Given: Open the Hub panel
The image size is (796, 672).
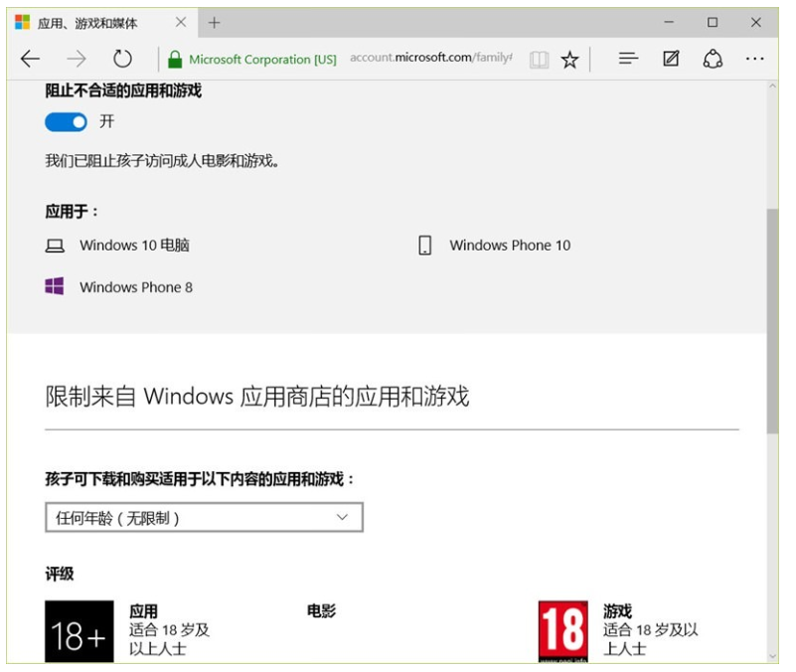Looking at the screenshot, I should click(x=630, y=60).
